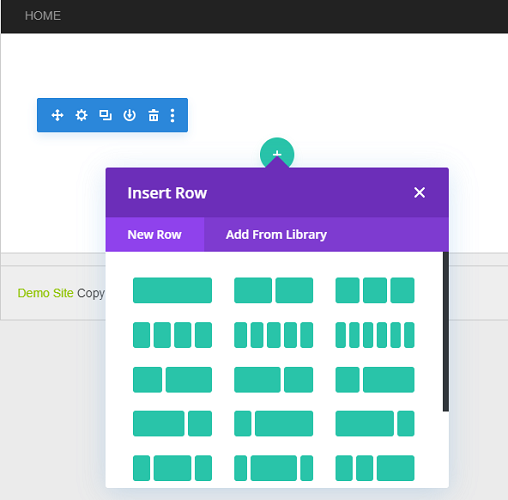The image size is (508, 500).
Task: Pick the six equal columns layout
Action: [375, 335]
